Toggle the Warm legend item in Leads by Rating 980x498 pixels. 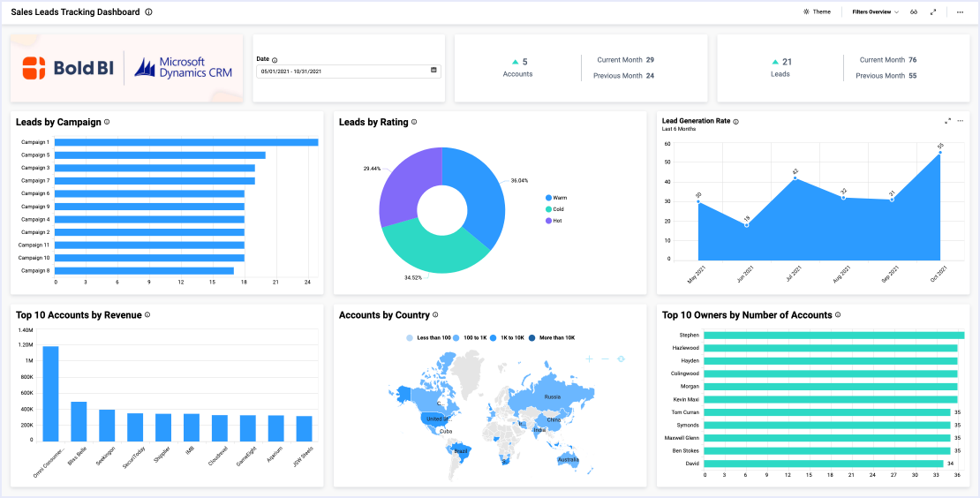point(555,198)
